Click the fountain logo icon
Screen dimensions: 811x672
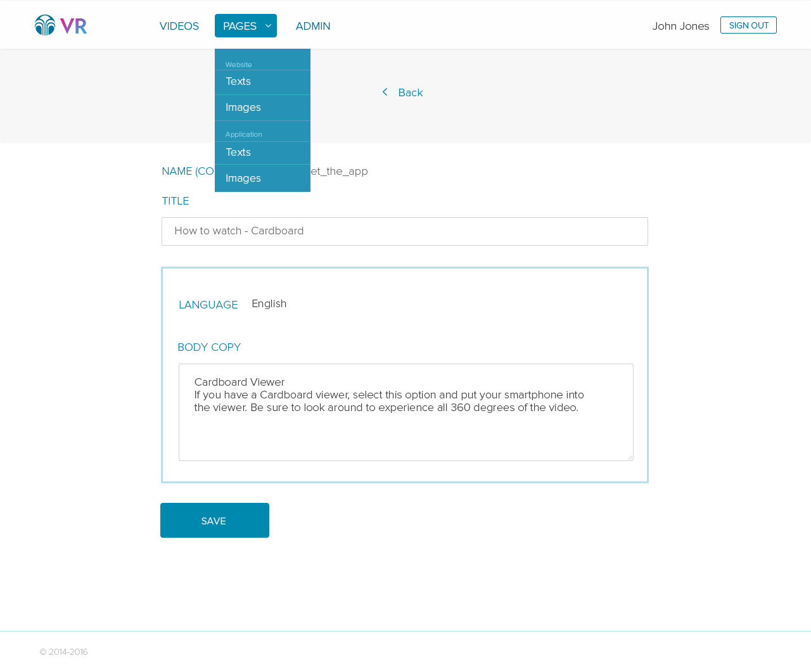pyautogui.click(x=45, y=25)
